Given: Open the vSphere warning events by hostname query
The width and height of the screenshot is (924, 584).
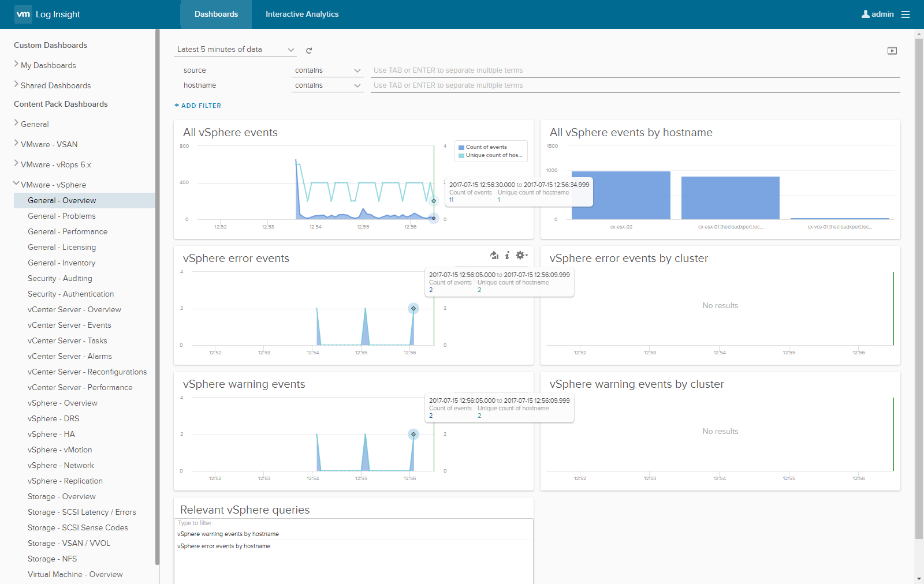Looking at the screenshot, I should [228, 534].
